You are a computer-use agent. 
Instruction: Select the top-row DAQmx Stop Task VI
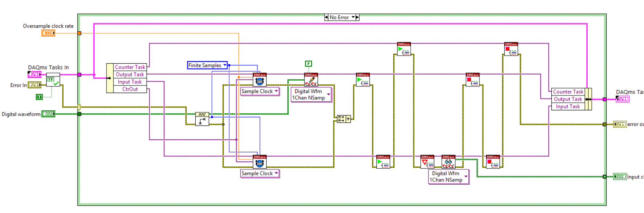[x=511, y=49]
